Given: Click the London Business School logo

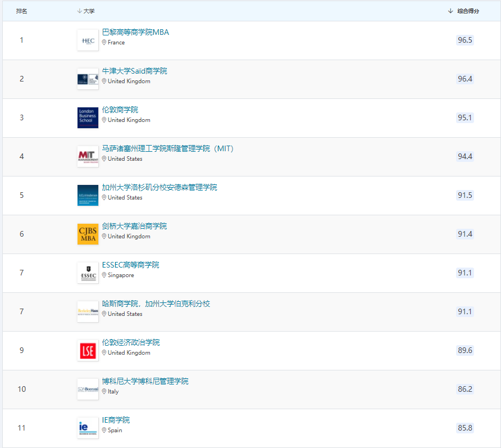Looking at the screenshot, I should click(x=88, y=117).
